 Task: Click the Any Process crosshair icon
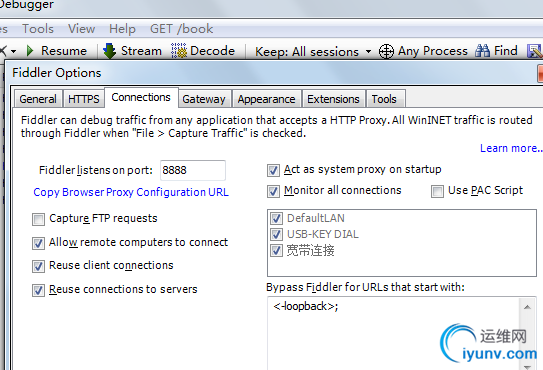tap(386, 52)
